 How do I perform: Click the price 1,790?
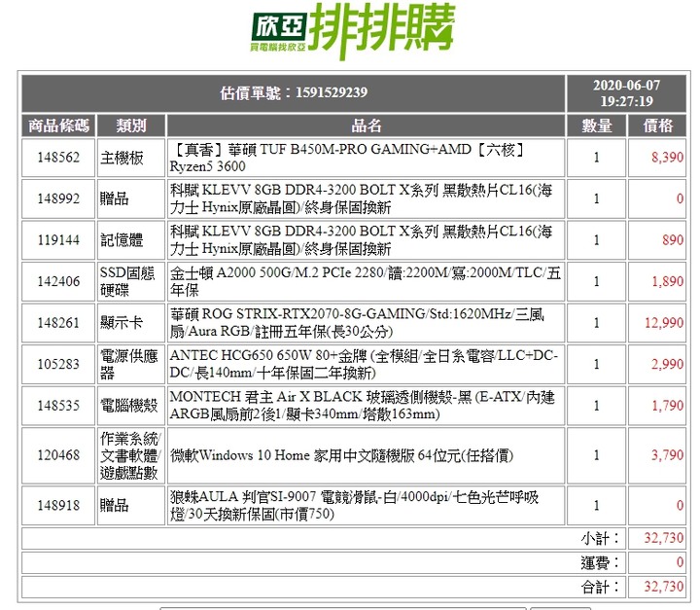pos(667,406)
